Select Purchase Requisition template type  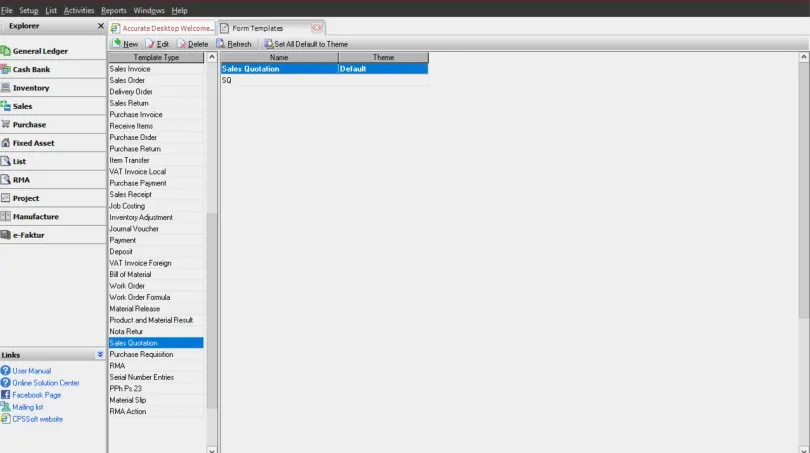pos(141,354)
